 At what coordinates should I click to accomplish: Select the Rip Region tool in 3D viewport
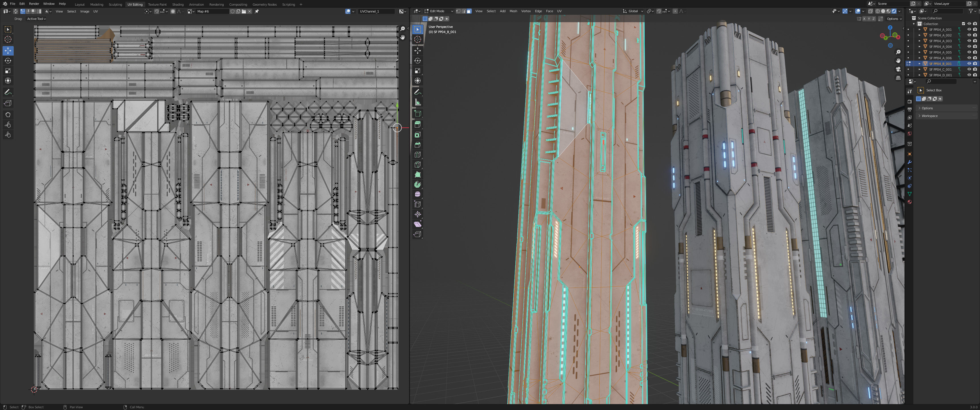(x=418, y=234)
